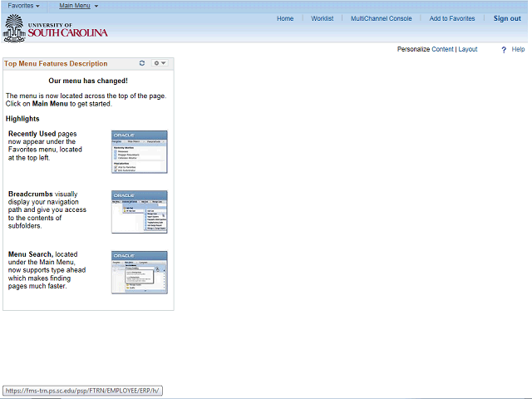Click the 'Highlights' heading text
The height and width of the screenshot is (399, 532).
pos(22,119)
